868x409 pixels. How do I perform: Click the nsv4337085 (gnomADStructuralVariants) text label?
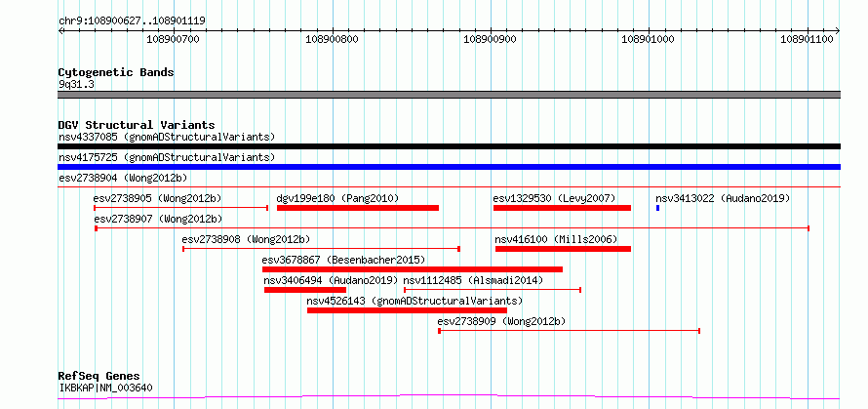click(167, 137)
